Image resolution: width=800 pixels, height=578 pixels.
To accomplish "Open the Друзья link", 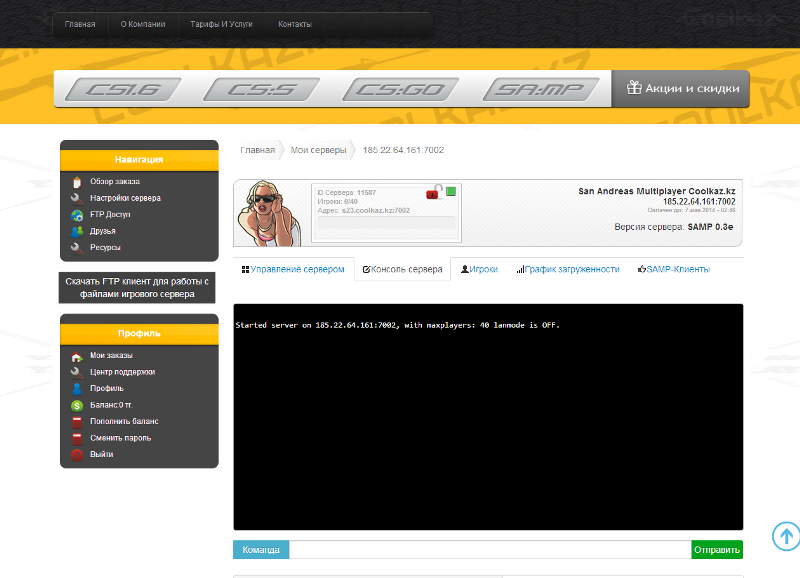I will (x=103, y=231).
